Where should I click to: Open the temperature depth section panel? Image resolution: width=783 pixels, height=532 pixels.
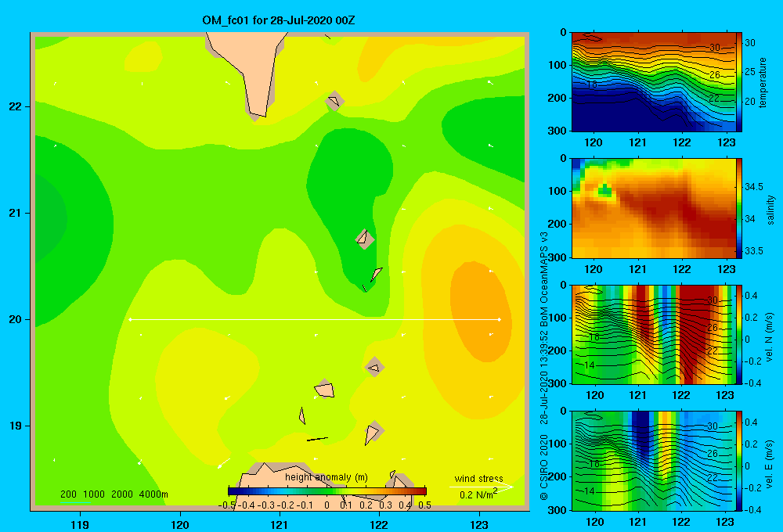pyautogui.click(x=654, y=82)
